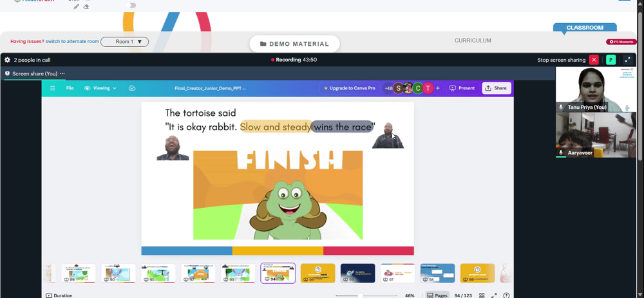Screen dimensions: 644x298
Task: Select page 91 thumbnail
Action: point(158,274)
